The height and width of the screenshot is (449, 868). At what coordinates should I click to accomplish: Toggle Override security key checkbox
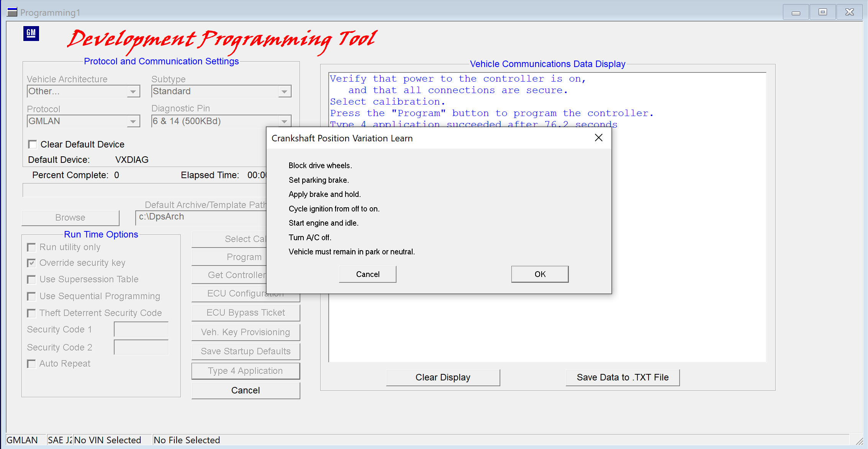coord(31,263)
